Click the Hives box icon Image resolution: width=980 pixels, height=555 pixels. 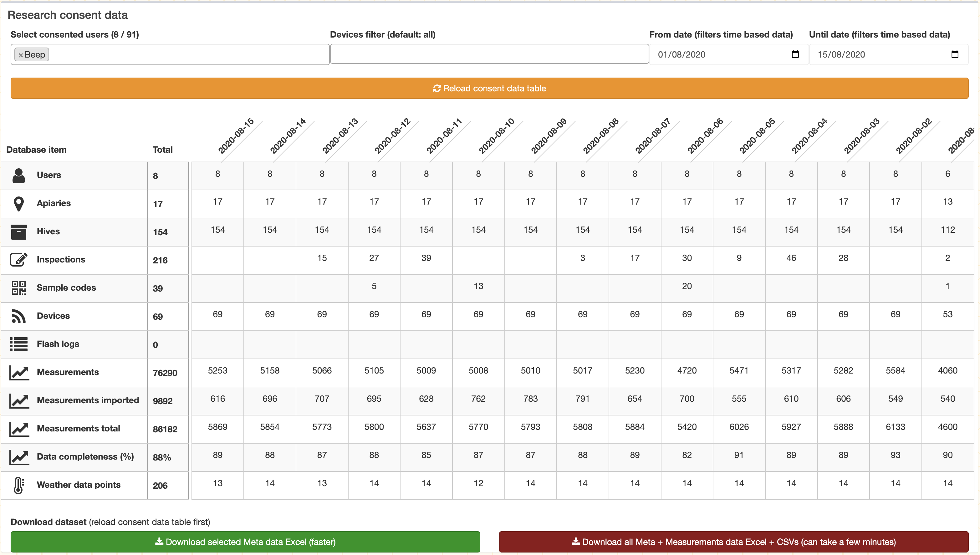point(19,232)
